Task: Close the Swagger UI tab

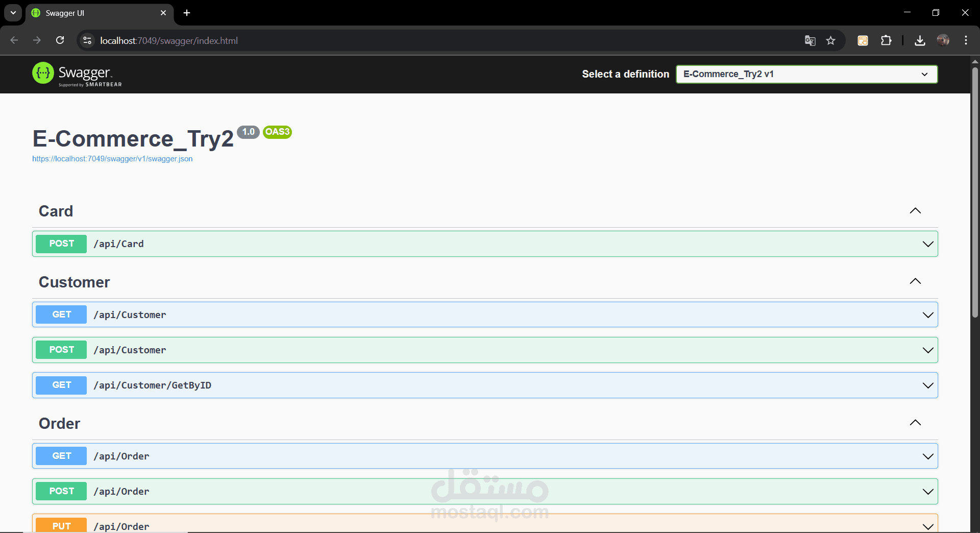Action: (163, 13)
